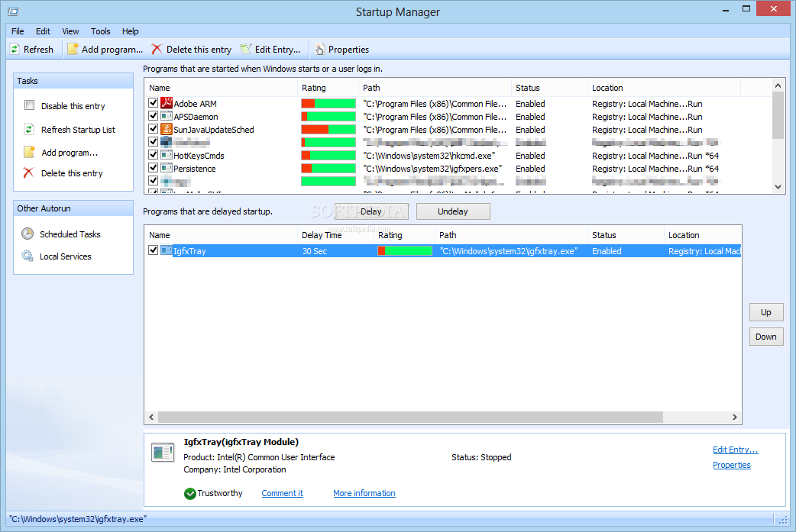Click the Down button
This screenshot has width=796, height=532.
pos(766,337)
